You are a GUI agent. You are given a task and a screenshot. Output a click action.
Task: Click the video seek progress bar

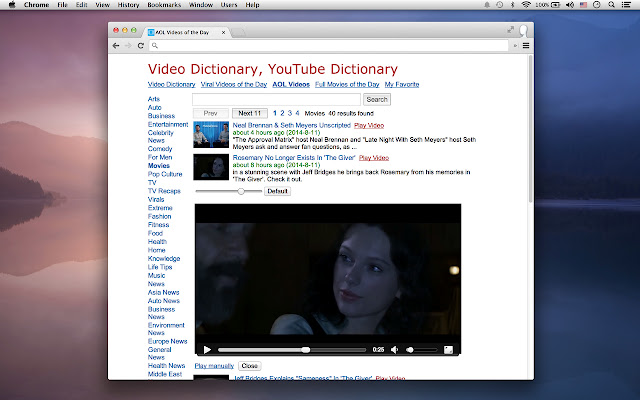coord(292,350)
